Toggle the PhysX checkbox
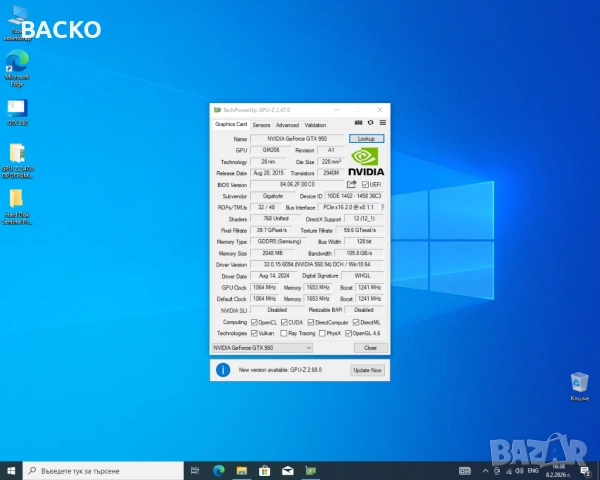This screenshot has width=600, height=480. (322, 333)
